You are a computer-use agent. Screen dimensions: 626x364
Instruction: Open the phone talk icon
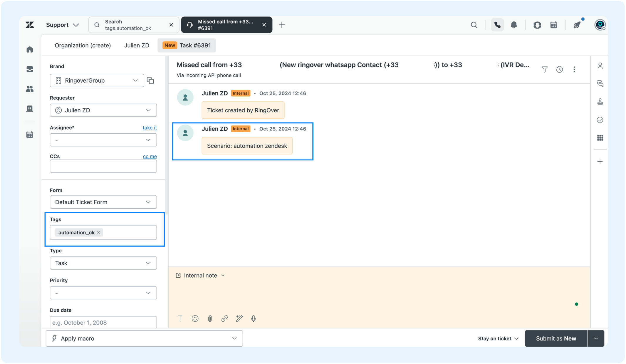(497, 25)
